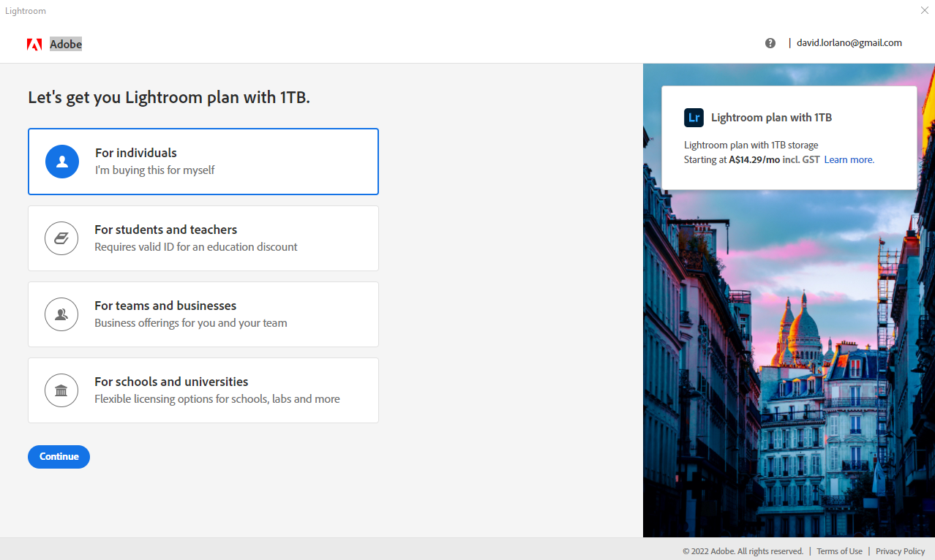Click the person icon on For individuals card
The width and height of the screenshot is (935, 560).
[61, 161]
